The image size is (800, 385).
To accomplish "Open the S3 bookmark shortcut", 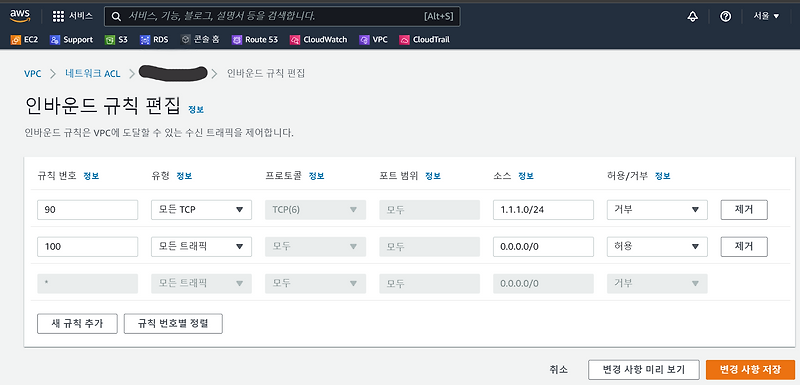I will [116, 39].
